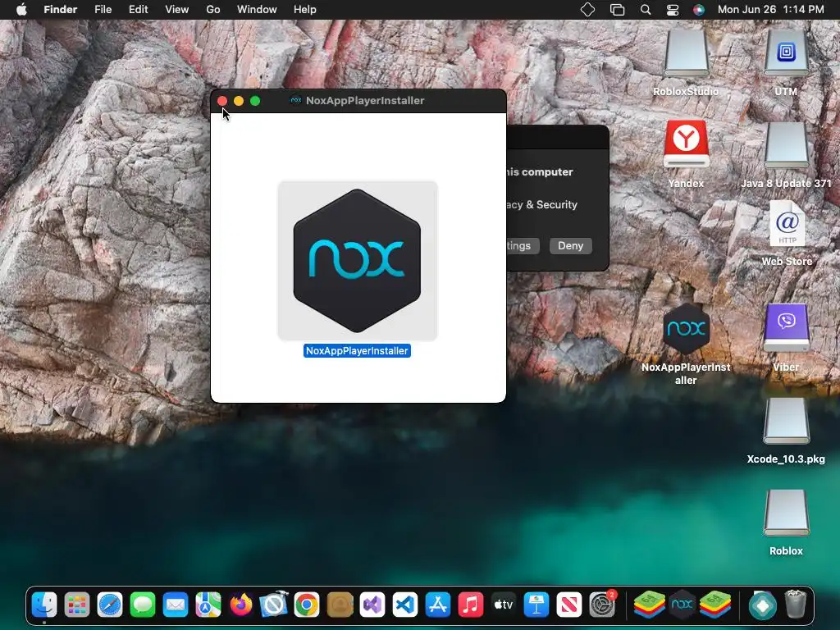Select the Roblox disk on the desktop
Screen dimensions: 840x630
point(786,513)
